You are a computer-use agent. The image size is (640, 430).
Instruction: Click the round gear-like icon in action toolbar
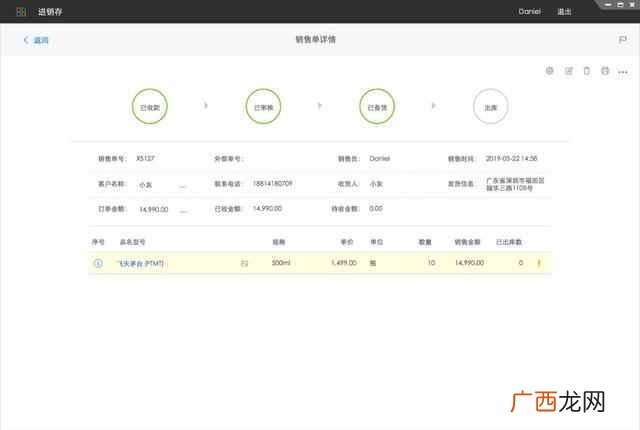tap(550, 71)
